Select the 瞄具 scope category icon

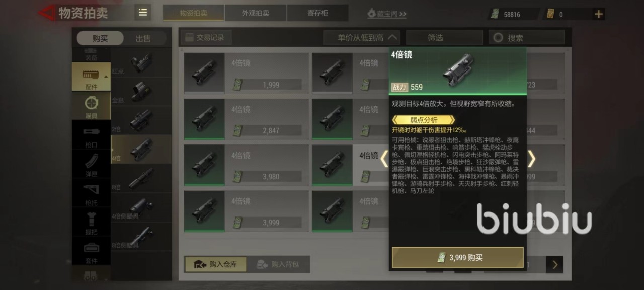(x=91, y=106)
